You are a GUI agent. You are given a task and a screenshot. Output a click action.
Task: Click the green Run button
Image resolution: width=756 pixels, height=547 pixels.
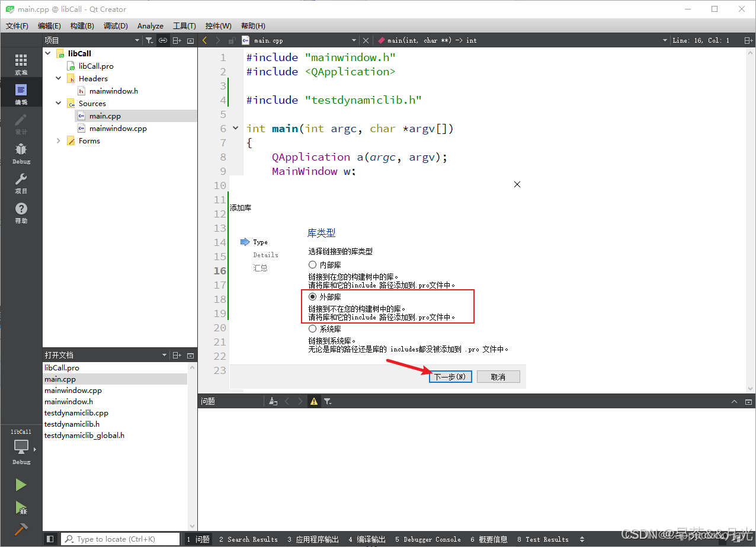point(21,485)
